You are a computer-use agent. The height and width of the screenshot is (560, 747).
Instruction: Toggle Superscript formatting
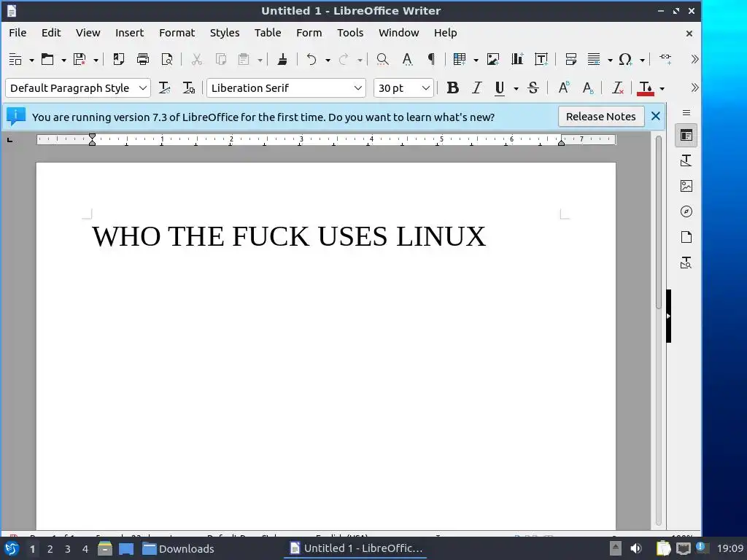564,87
